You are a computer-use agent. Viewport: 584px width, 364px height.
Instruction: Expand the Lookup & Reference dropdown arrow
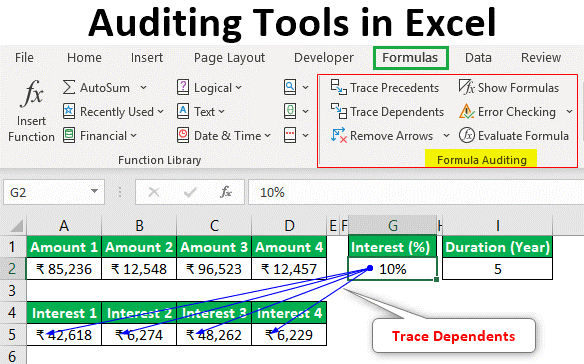point(305,88)
